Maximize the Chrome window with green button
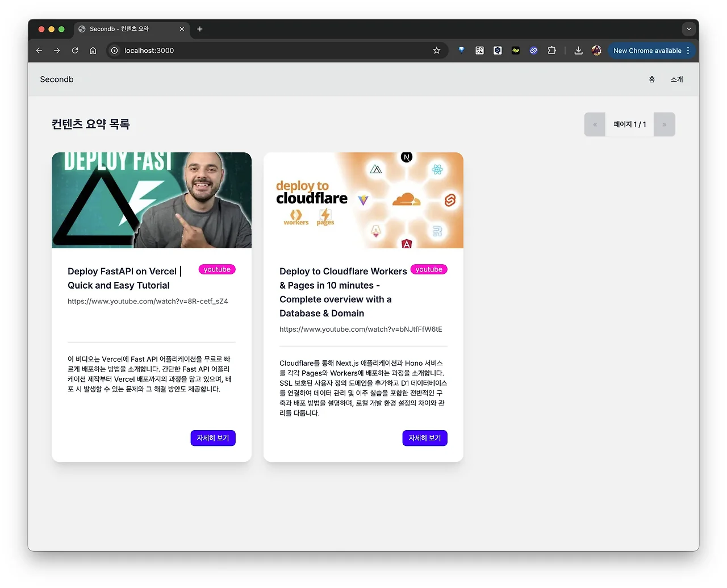727x588 pixels. coord(62,29)
